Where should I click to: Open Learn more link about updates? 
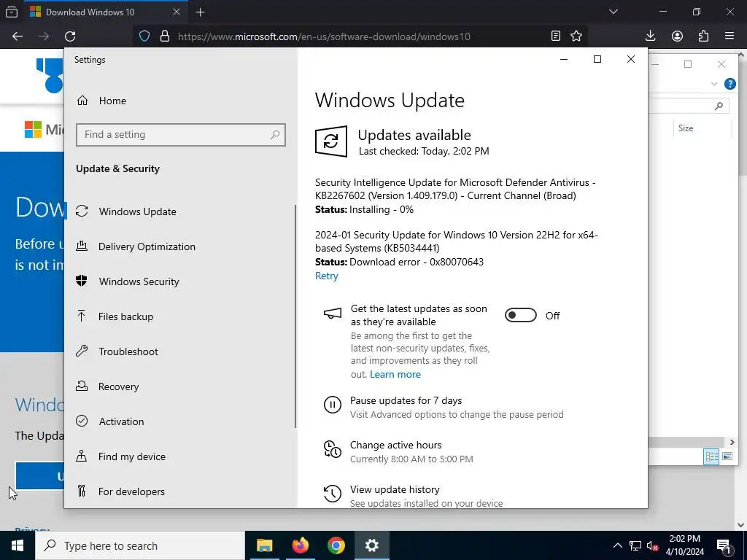click(x=395, y=374)
